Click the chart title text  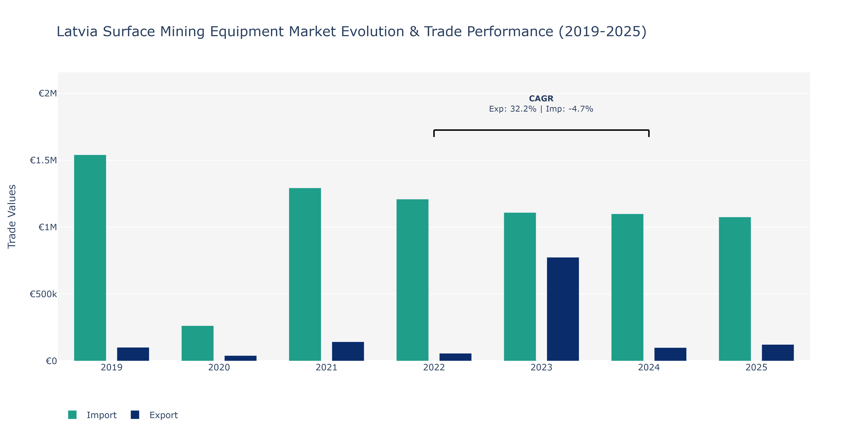351,31
